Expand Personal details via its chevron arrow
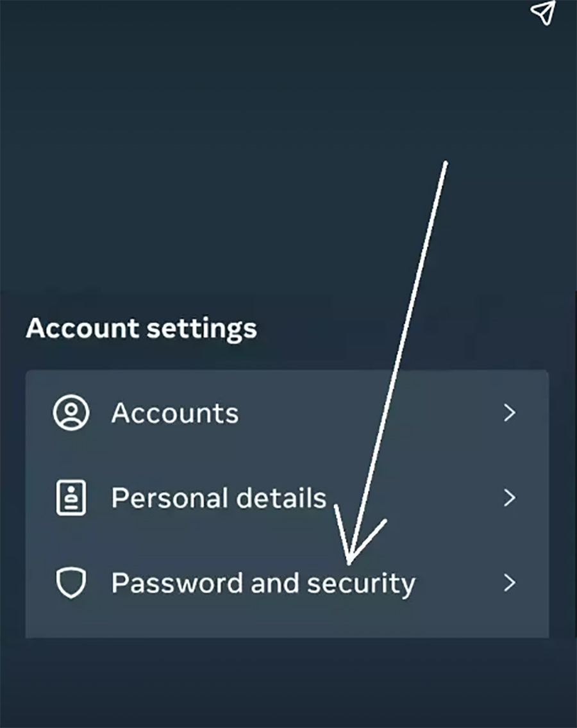 [510, 498]
